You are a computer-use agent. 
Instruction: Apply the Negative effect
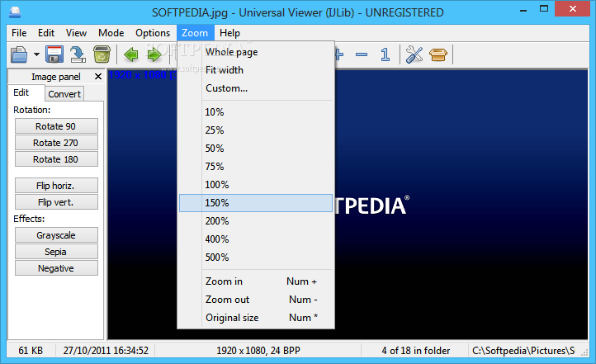click(56, 268)
